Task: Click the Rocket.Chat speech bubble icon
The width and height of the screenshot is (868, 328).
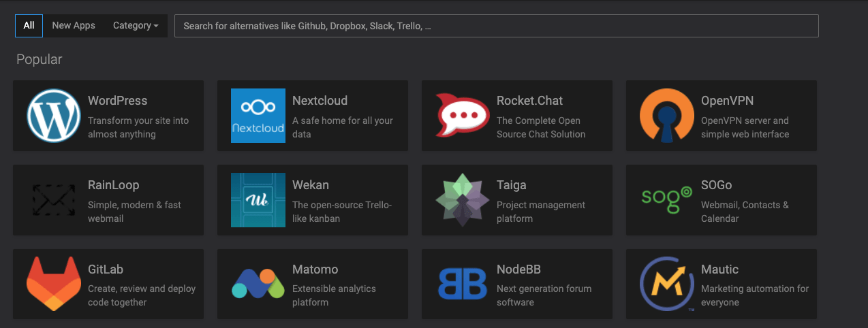Action: (x=463, y=116)
